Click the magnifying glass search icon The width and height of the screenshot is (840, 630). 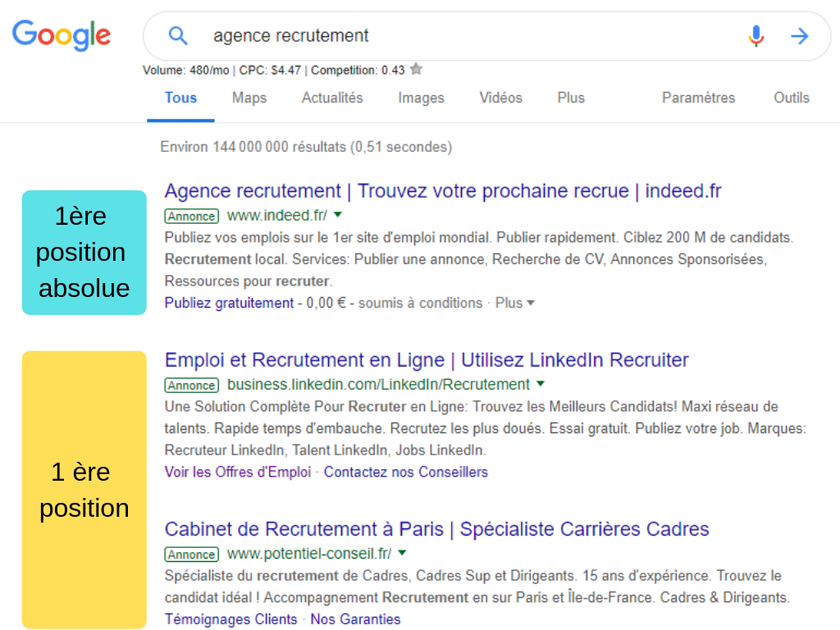177,36
